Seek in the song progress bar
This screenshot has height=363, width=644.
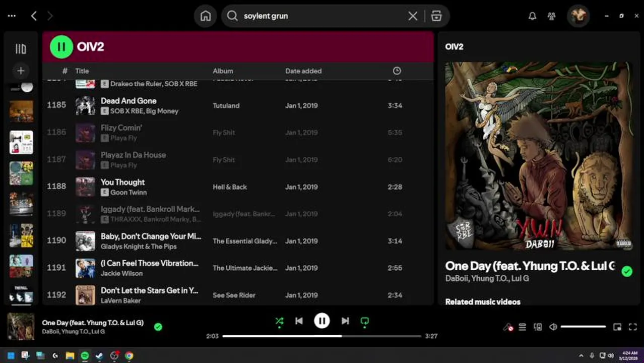pyautogui.click(x=321, y=336)
